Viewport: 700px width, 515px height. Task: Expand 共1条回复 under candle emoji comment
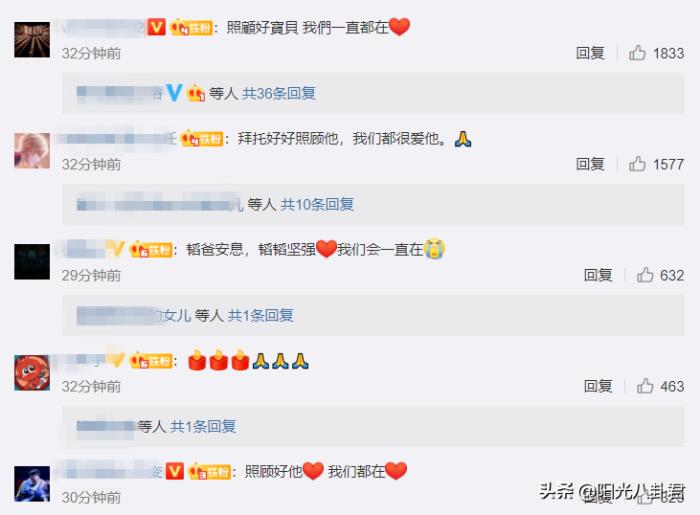point(203,427)
